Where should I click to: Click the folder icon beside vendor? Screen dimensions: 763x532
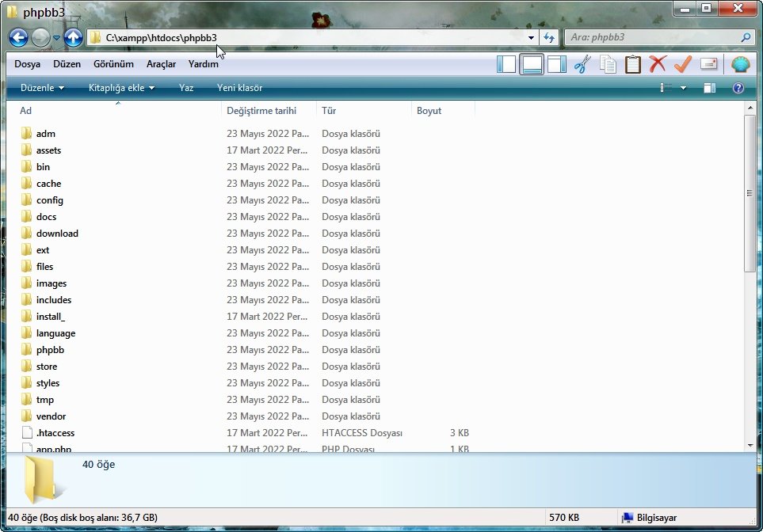click(27, 416)
